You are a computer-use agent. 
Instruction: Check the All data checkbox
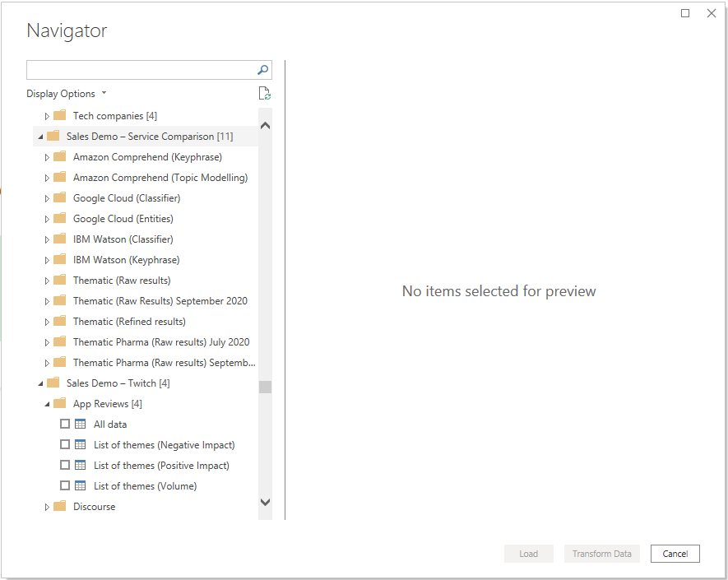[65, 424]
